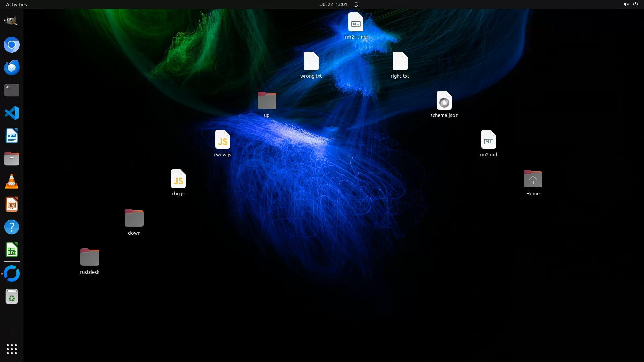This screenshot has height=362, width=644.
Task: Open the Terminal dock icon
Action: coord(11,90)
